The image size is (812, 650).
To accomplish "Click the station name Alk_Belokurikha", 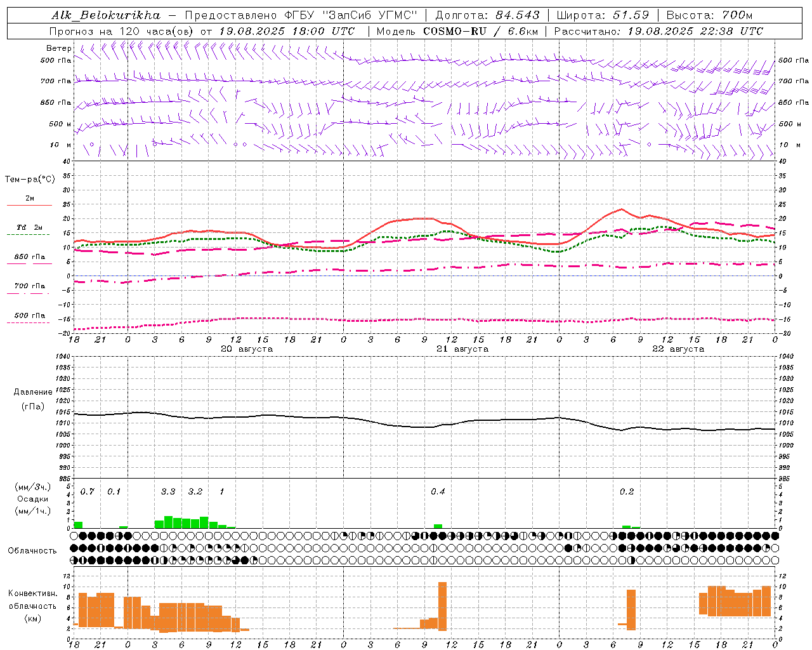I will click(x=106, y=15).
